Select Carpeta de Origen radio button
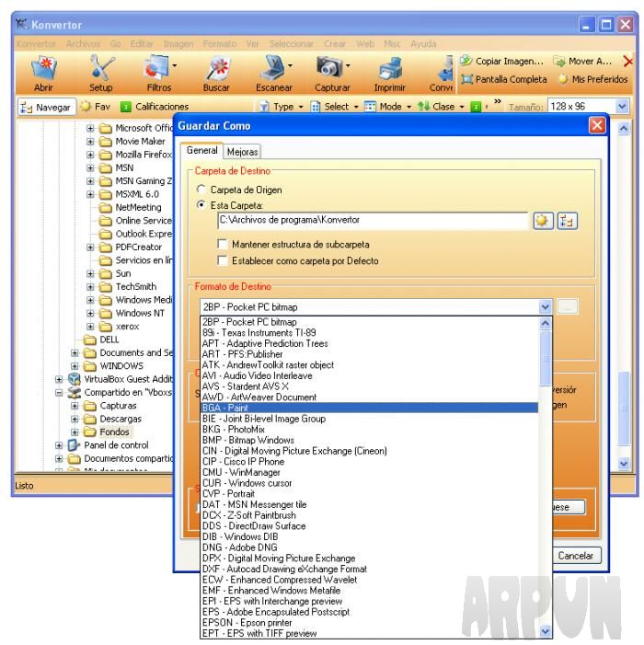 [x=201, y=190]
